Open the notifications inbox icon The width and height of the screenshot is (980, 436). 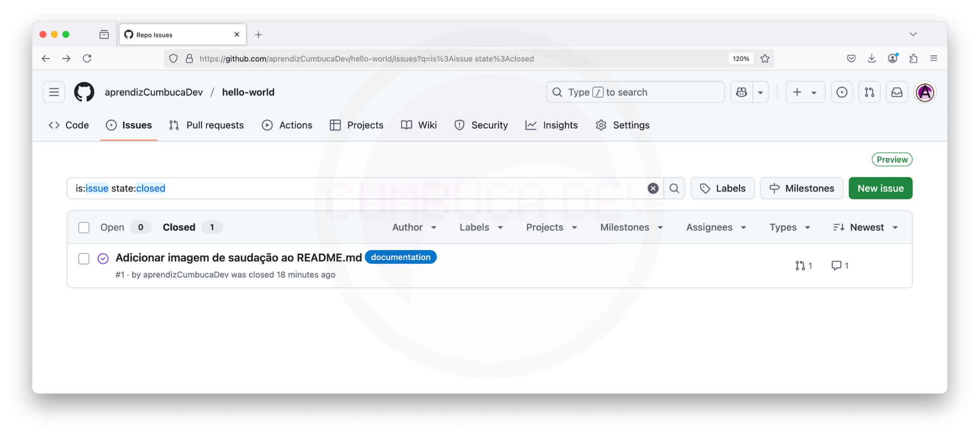coord(897,92)
